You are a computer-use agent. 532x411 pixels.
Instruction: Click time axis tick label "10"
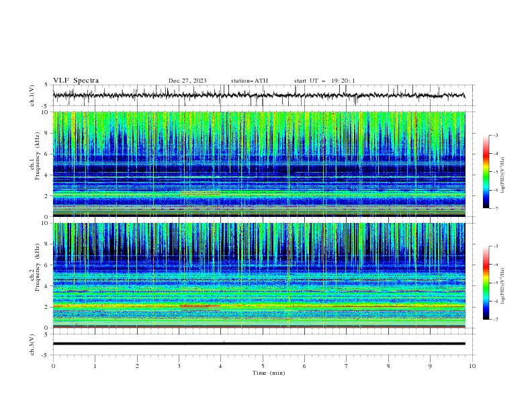click(472, 366)
